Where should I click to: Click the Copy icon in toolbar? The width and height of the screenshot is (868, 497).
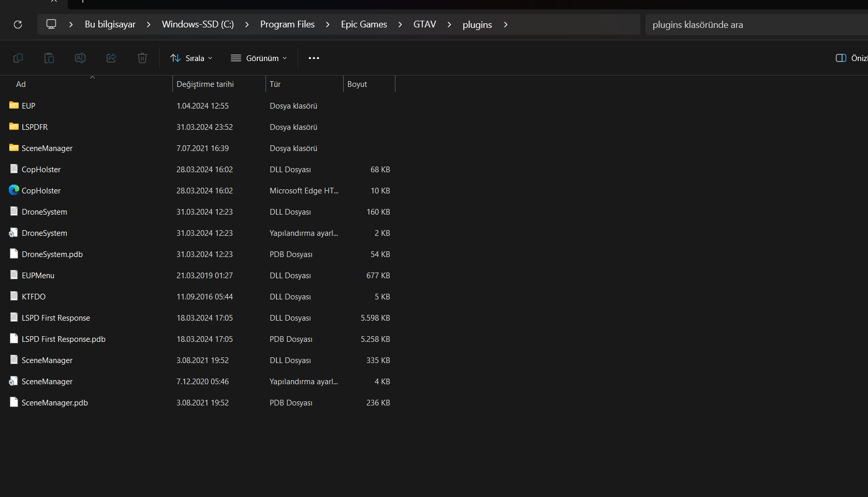(18, 58)
